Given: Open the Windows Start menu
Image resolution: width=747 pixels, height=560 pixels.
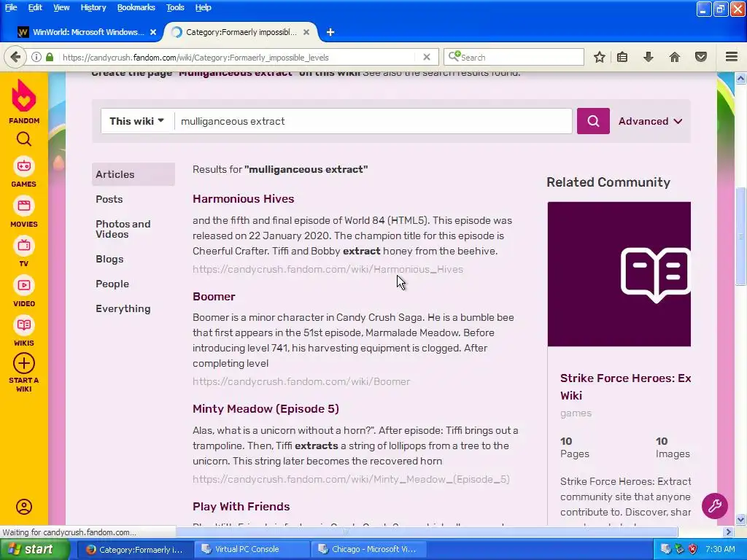Looking at the screenshot, I should click(35, 550).
